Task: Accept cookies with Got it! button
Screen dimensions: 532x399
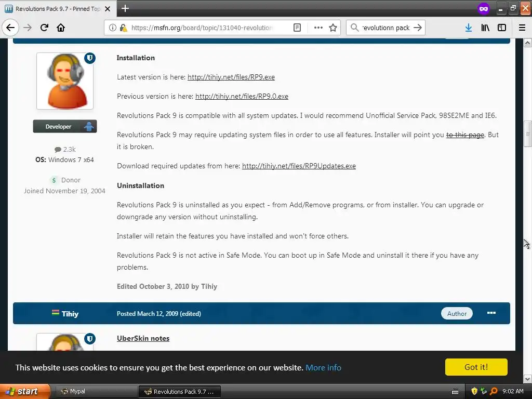Action: [476, 367]
